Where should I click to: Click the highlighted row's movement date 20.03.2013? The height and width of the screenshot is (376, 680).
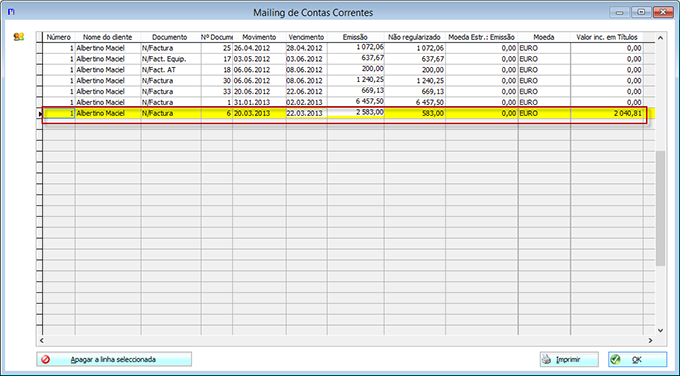(x=259, y=113)
